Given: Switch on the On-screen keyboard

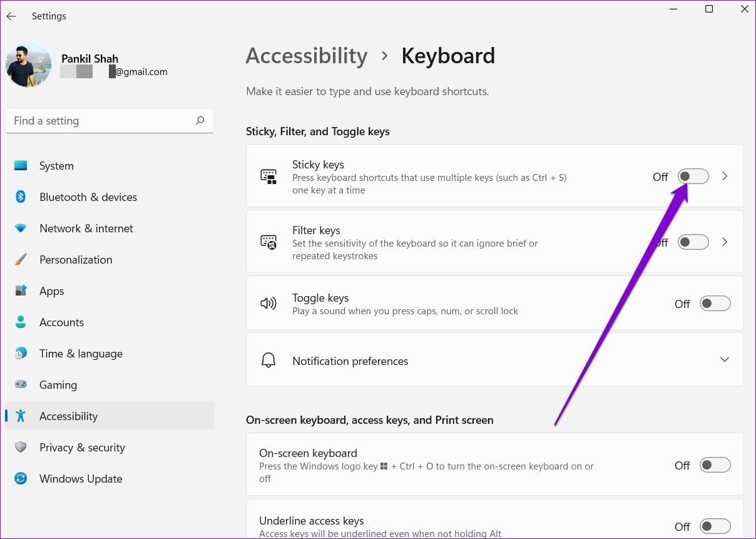Looking at the screenshot, I should click(x=715, y=465).
